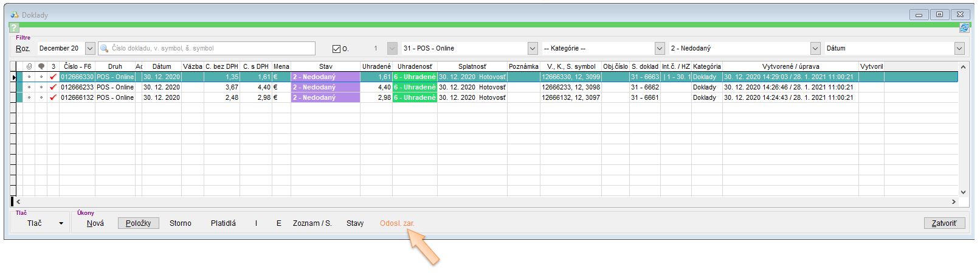Click the Zatvoriť button
This screenshot has height=280, width=980.
pyautogui.click(x=944, y=223)
